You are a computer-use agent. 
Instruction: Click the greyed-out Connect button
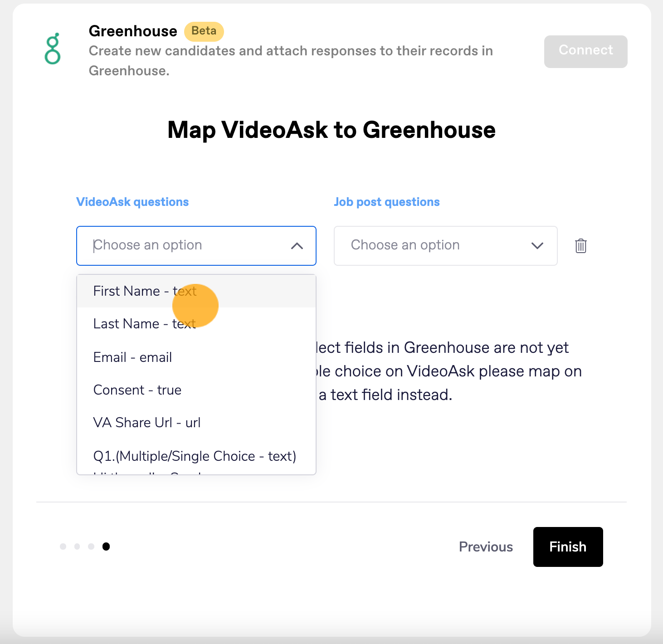coord(585,52)
